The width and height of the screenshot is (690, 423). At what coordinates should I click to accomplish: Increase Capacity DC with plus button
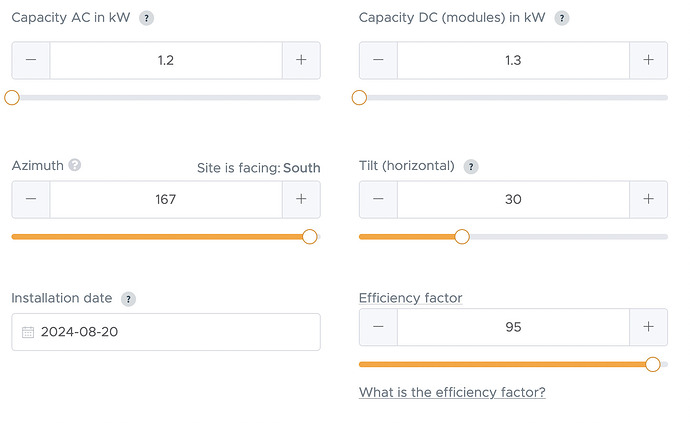648,60
